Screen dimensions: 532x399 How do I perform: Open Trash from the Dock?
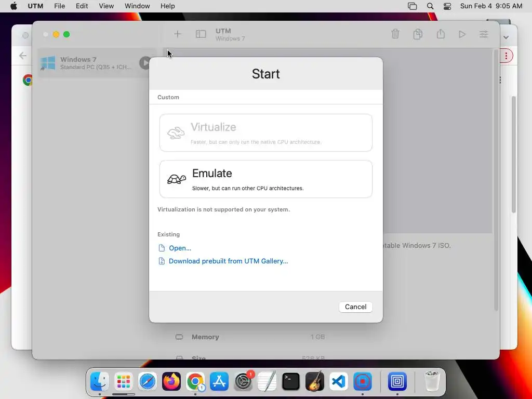point(432,381)
